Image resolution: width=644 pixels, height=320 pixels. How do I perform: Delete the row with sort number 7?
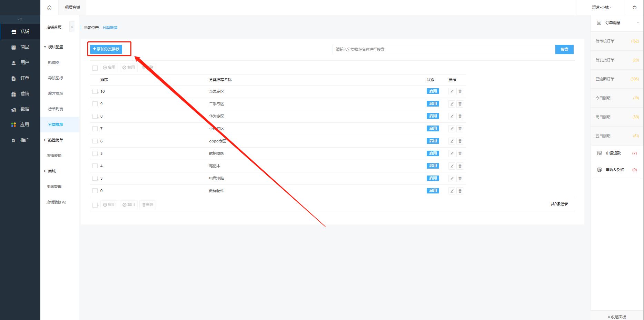[x=460, y=129]
